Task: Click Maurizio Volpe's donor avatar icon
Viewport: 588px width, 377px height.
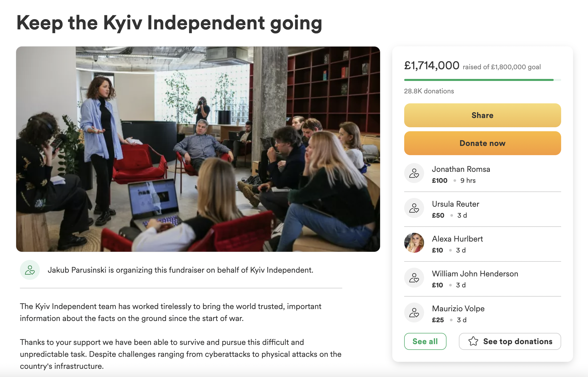Action: click(x=414, y=313)
